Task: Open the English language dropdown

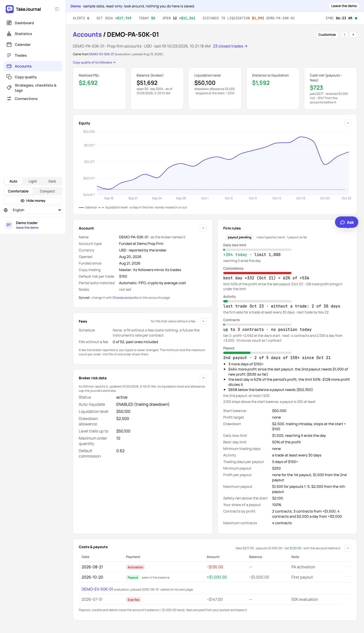Action: pyautogui.click(x=36, y=210)
